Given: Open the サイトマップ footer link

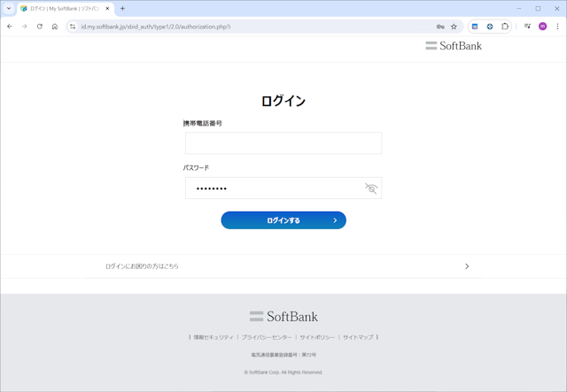Looking at the screenshot, I should pos(358,337).
